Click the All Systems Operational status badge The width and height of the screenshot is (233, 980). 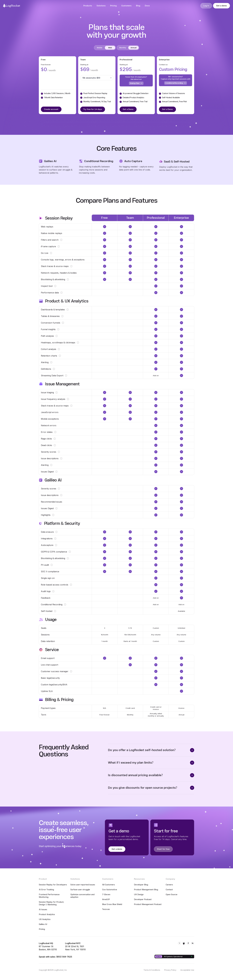pos(174,956)
